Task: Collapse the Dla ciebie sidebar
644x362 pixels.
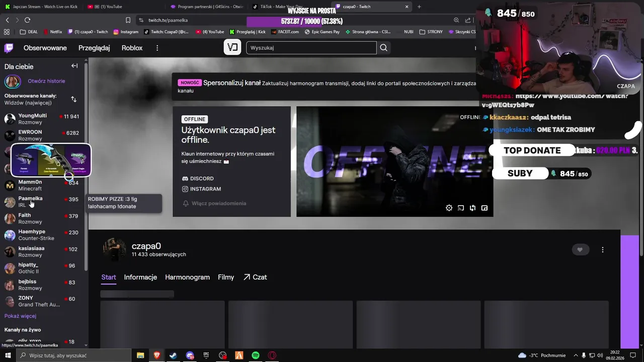Action: [x=74, y=66]
